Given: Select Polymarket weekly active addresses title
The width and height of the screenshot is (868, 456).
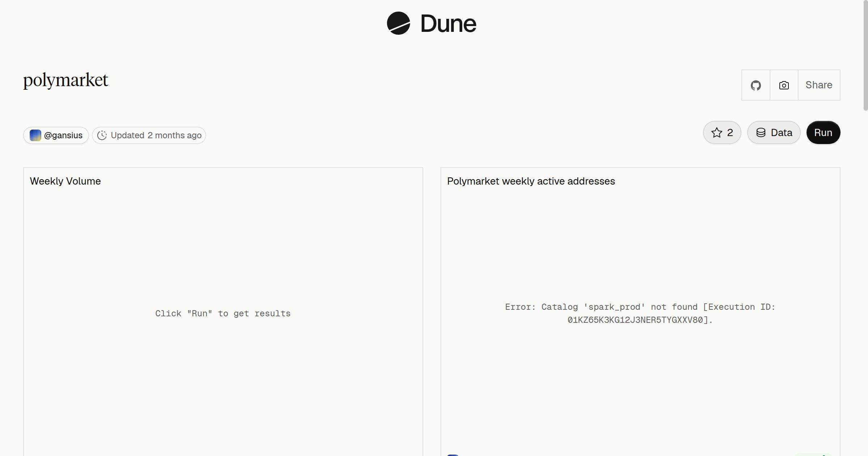Looking at the screenshot, I should pyautogui.click(x=531, y=181).
